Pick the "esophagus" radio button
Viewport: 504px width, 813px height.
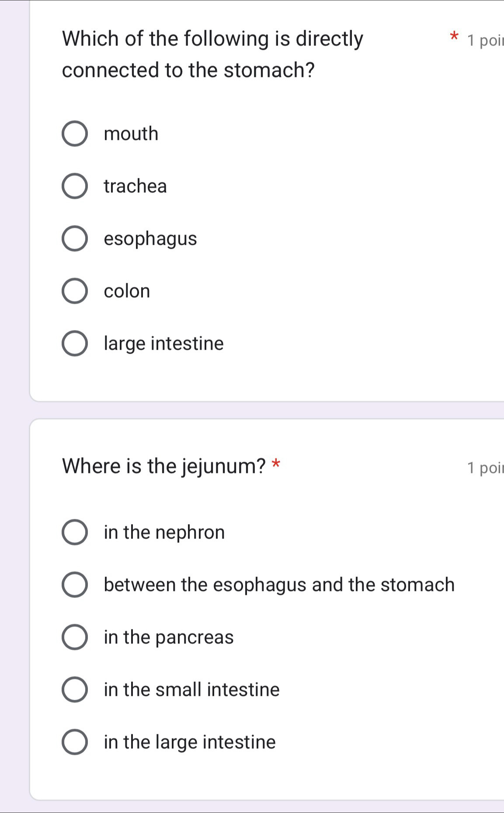coord(75,239)
